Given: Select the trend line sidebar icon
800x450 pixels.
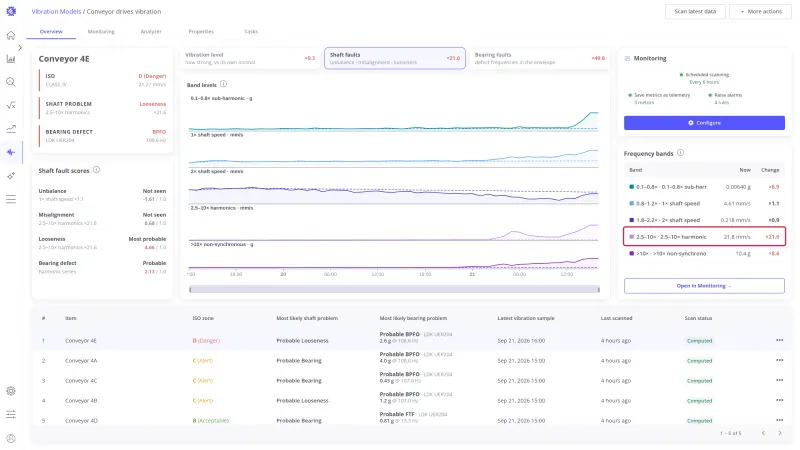Looking at the screenshot, I should (11, 129).
